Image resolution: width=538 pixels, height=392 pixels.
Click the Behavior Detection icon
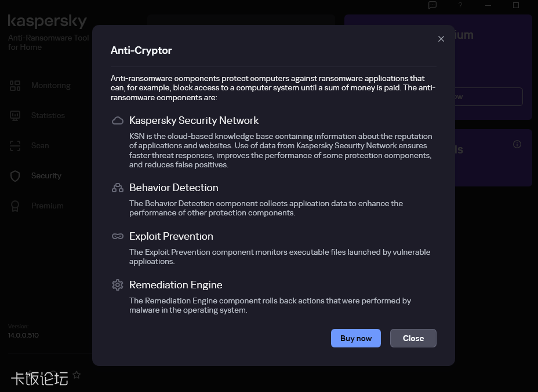pos(118,188)
